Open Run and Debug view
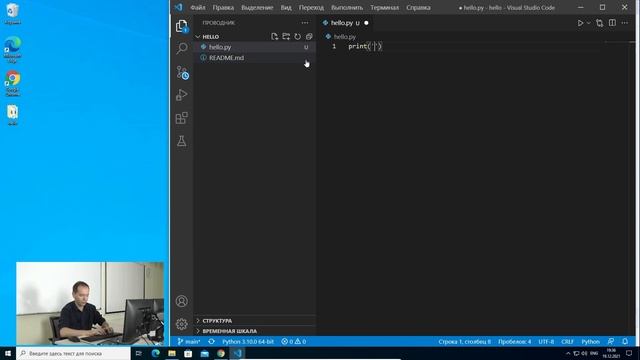This screenshot has width=640, height=360. pos(182,95)
